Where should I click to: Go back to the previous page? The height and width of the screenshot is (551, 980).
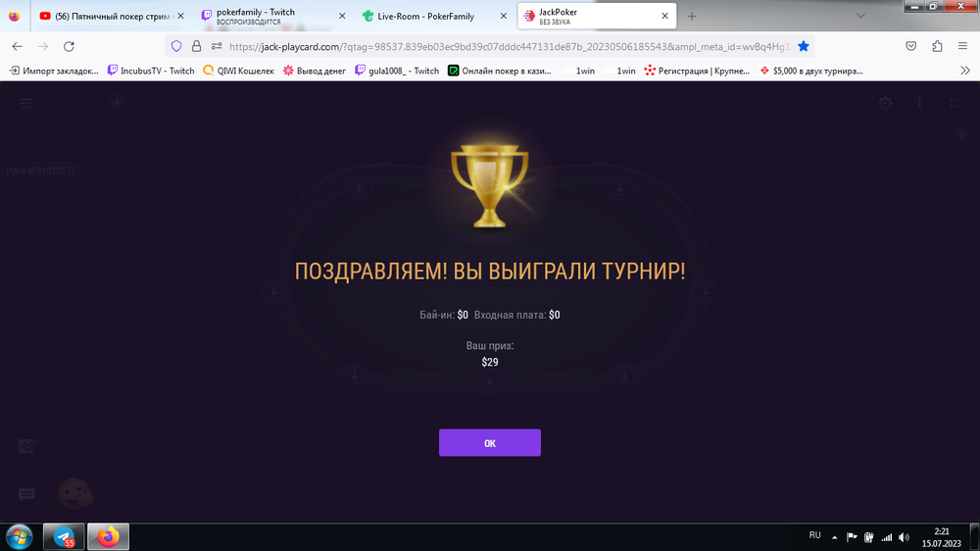pos(17,46)
